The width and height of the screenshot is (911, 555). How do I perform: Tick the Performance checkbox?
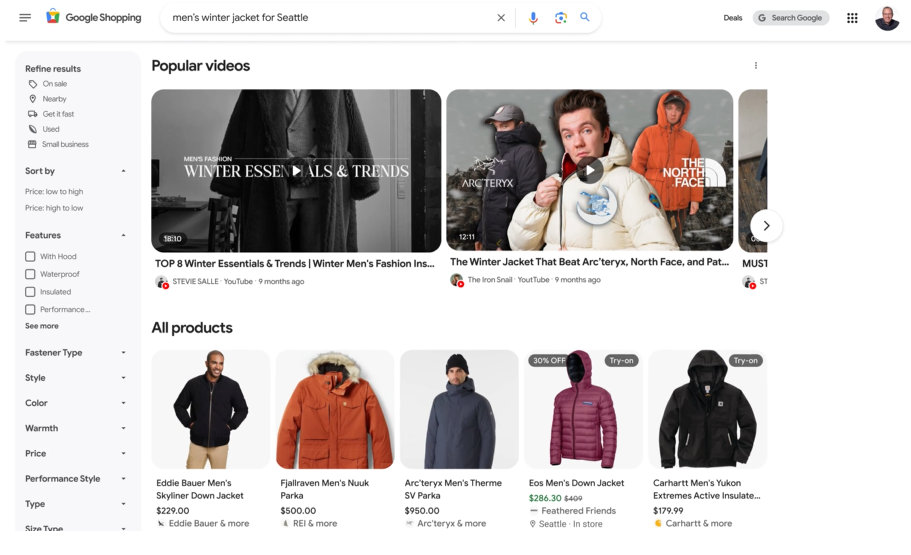pos(30,309)
